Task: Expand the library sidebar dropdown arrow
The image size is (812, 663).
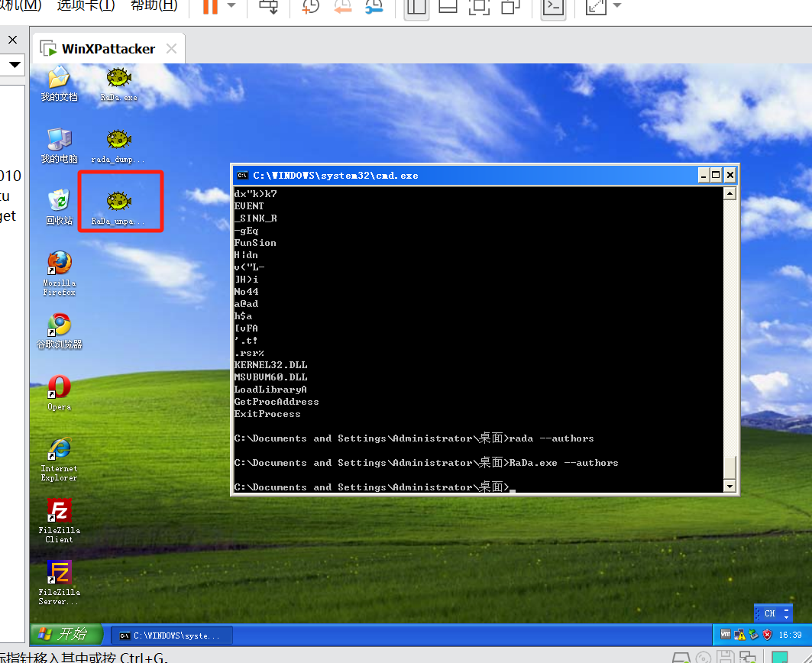Action: point(15,65)
